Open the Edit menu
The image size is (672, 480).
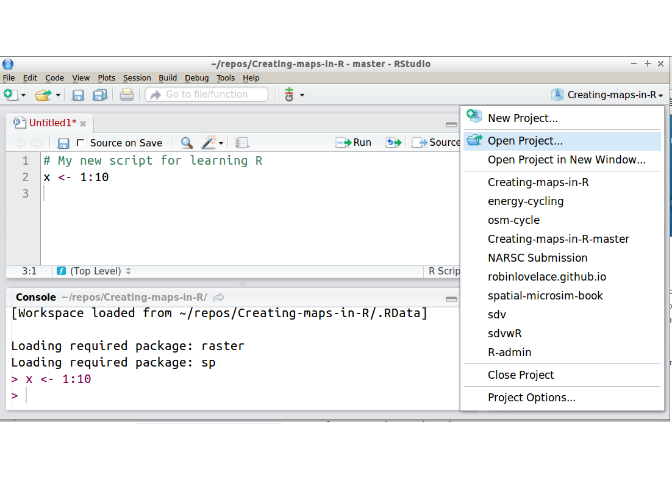30,78
